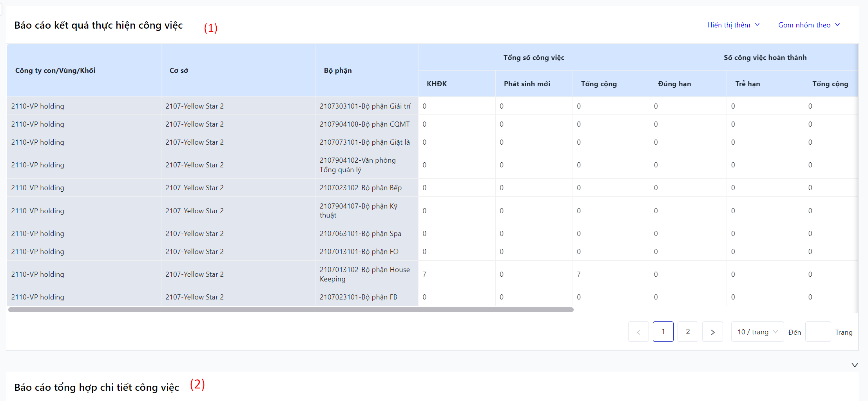This screenshot has width=868, height=401.
Task: Click the 'Cơ sở' column header
Action: point(179,71)
